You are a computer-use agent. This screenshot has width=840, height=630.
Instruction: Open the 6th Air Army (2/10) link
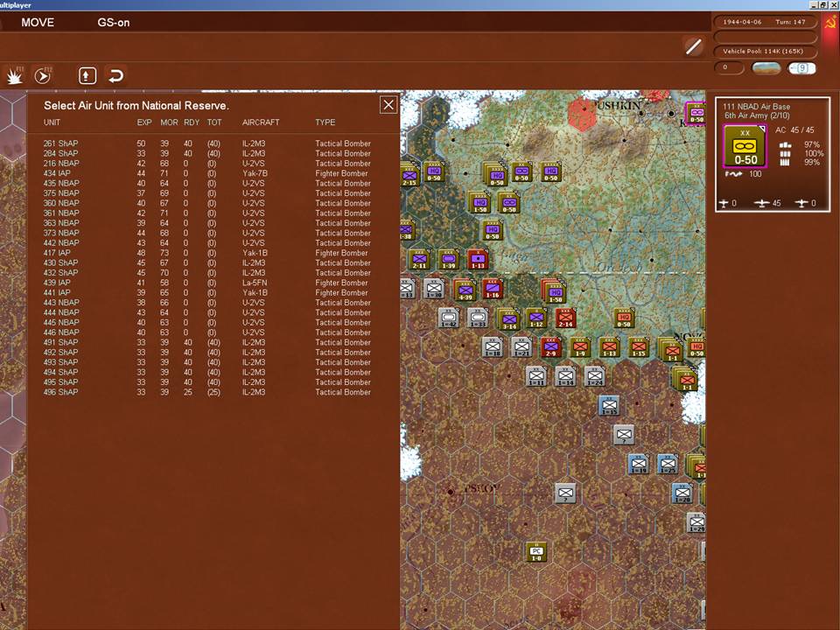pos(757,115)
